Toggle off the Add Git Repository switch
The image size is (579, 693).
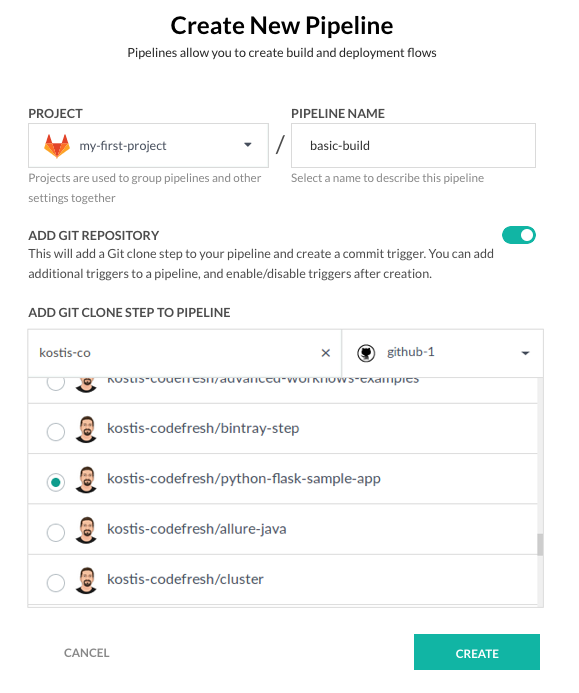[x=518, y=235]
